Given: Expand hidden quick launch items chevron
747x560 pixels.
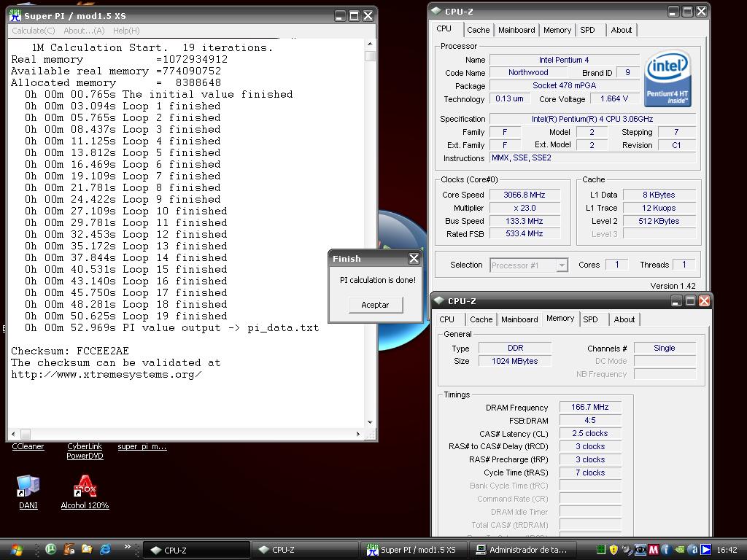Looking at the screenshot, I should 127,547.
